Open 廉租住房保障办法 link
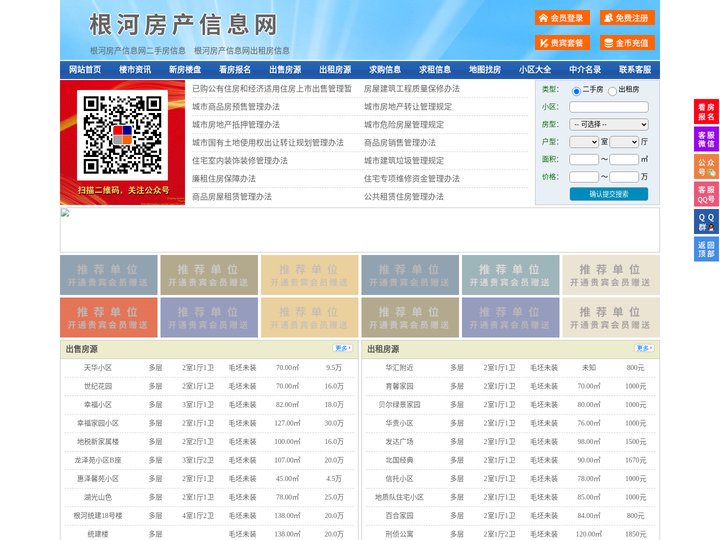 click(x=224, y=179)
